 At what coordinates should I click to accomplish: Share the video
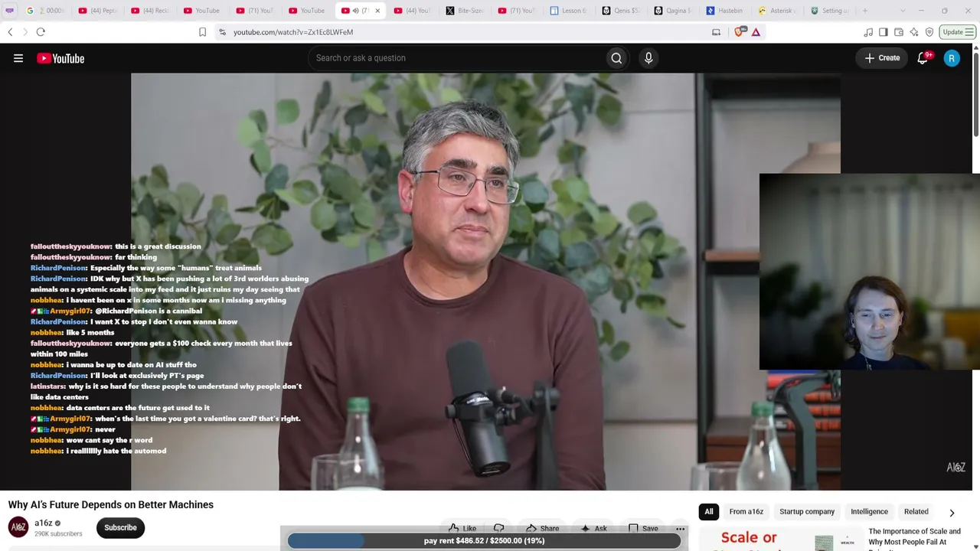point(542,528)
